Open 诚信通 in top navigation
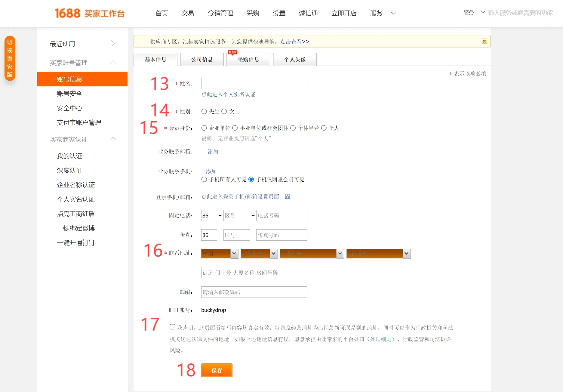The height and width of the screenshot is (392, 563). click(308, 13)
